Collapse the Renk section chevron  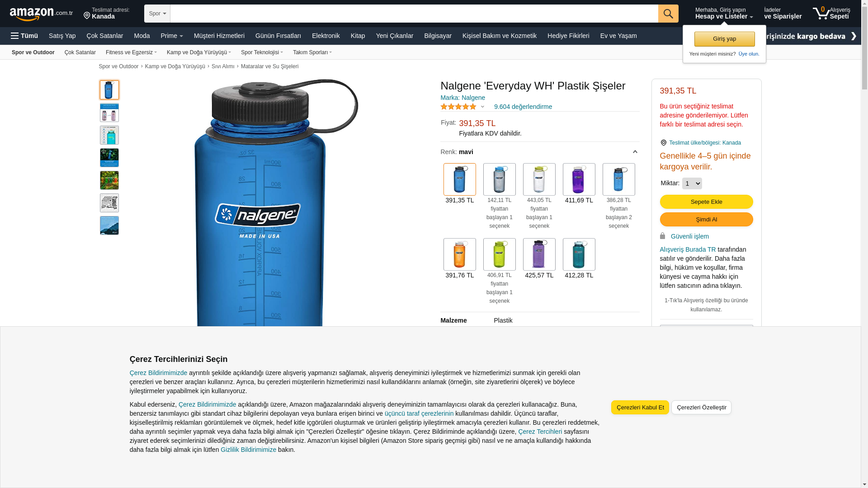pyautogui.click(x=635, y=152)
